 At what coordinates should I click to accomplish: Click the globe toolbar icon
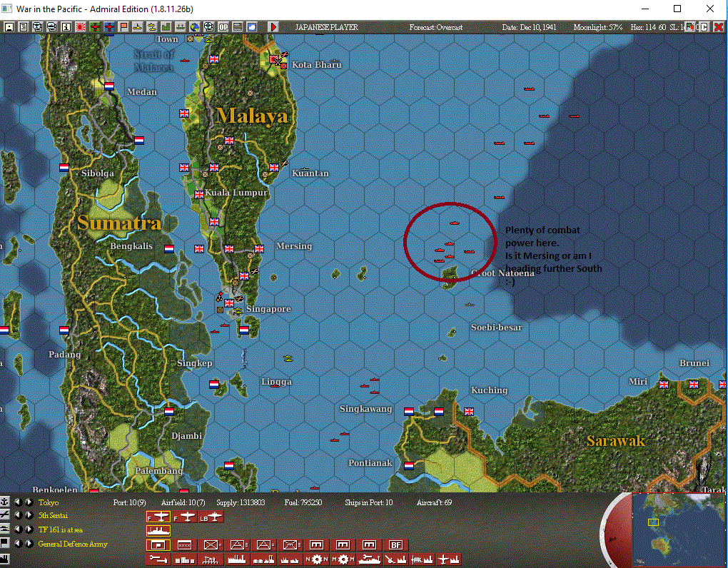tap(195, 27)
